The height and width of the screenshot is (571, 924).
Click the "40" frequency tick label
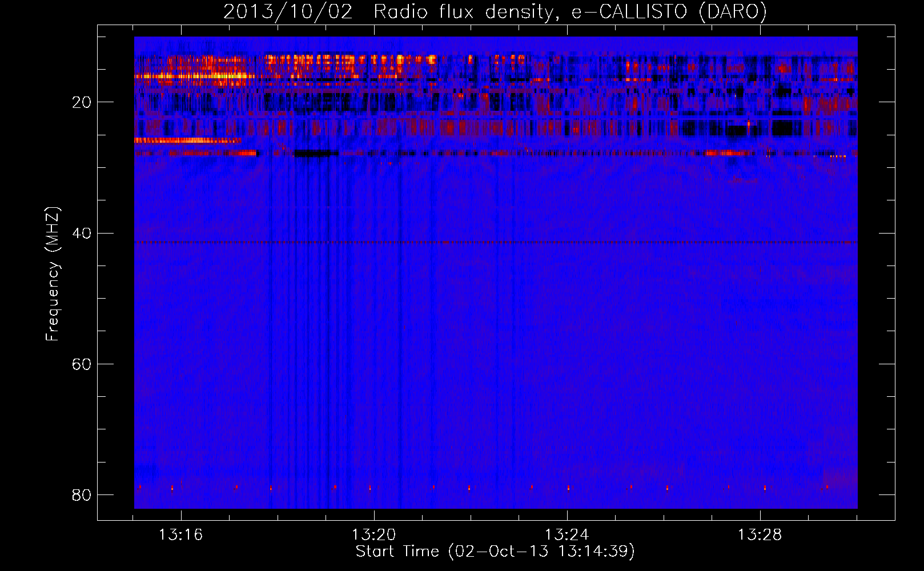(x=82, y=233)
